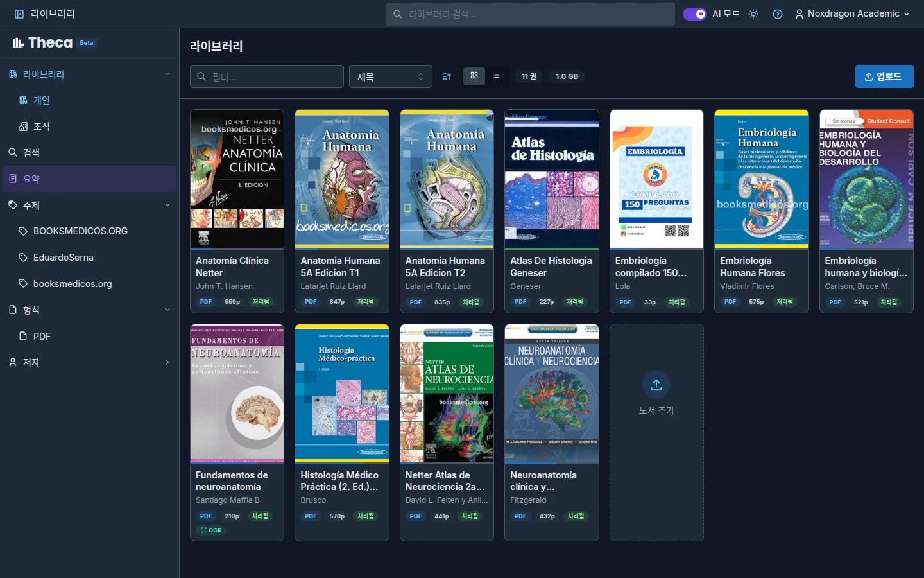This screenshot has width=924, height=578.
Task: Collapse the 주제 section chevron
Action: (x=167, y=205)
